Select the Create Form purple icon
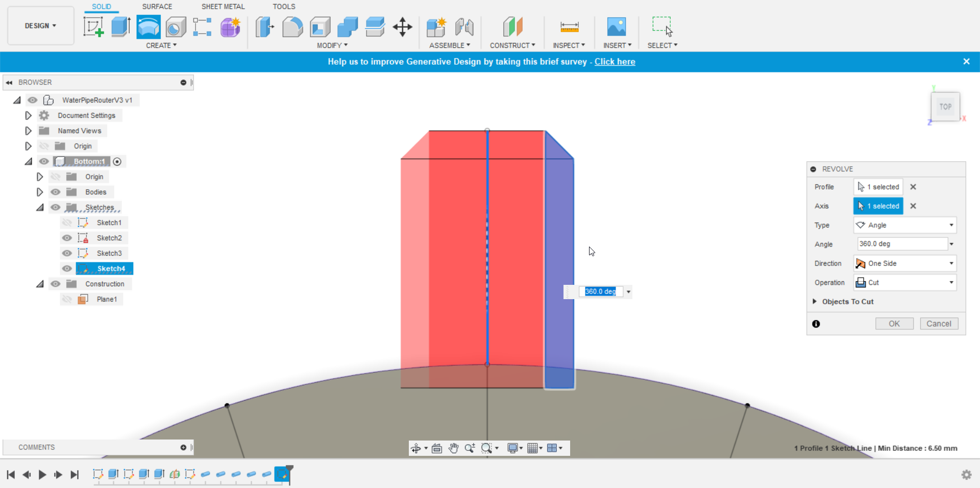 (230, 27)
